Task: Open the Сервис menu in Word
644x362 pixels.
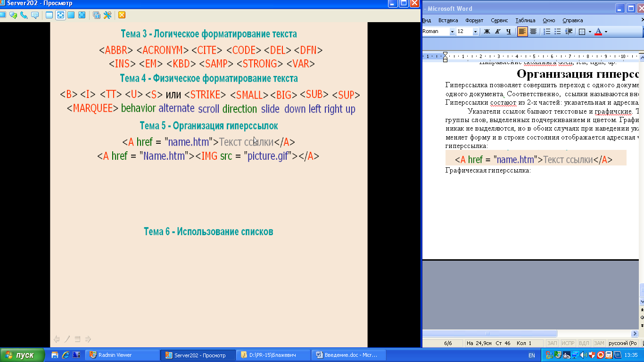Action: tap(499, 20)
